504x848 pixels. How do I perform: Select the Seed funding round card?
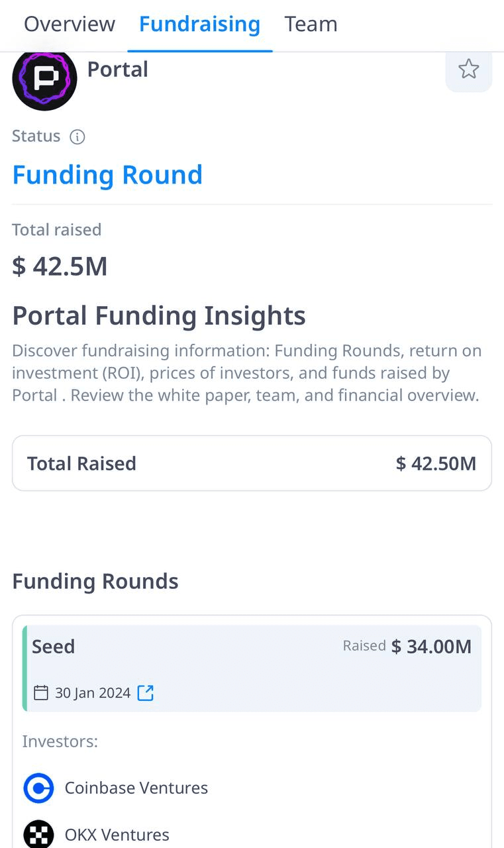[252, 668]
